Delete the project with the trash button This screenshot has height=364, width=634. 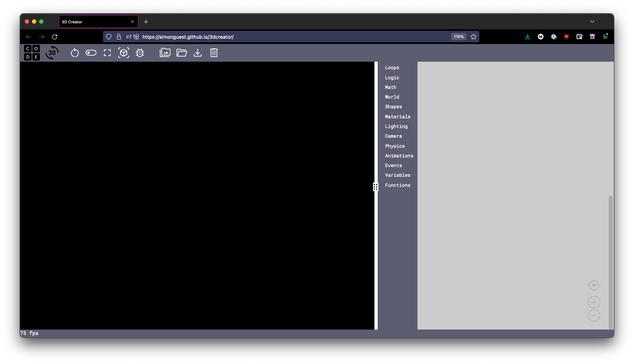pyautogui.click(x=214, y=53)
